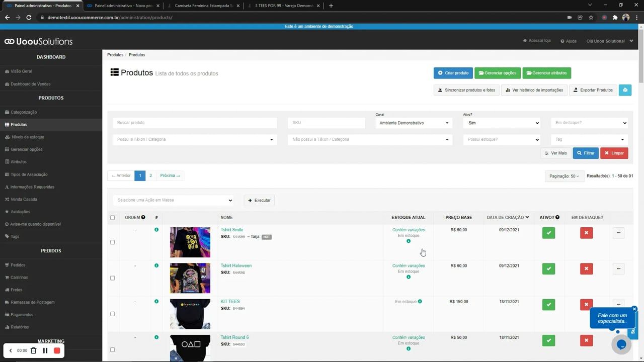644x362 pixels.
Task: Pause the recording in the bottom control bar
Action: click(44, 350)
